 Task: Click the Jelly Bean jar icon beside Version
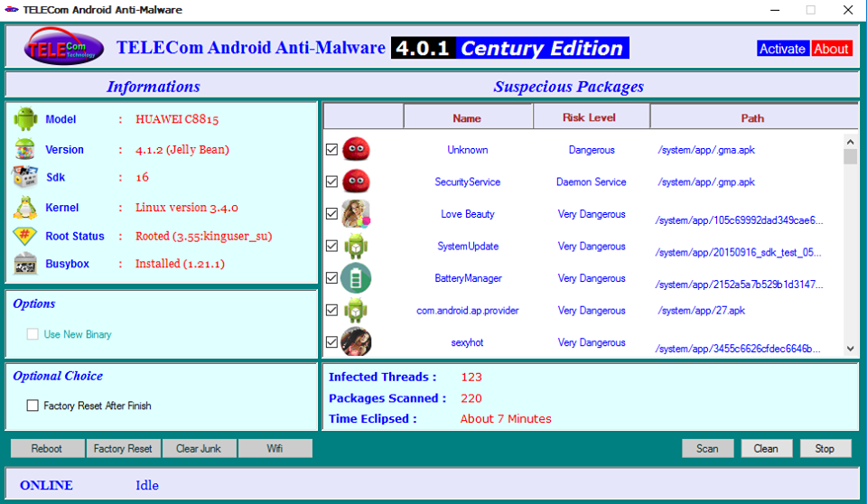[25, 149]
